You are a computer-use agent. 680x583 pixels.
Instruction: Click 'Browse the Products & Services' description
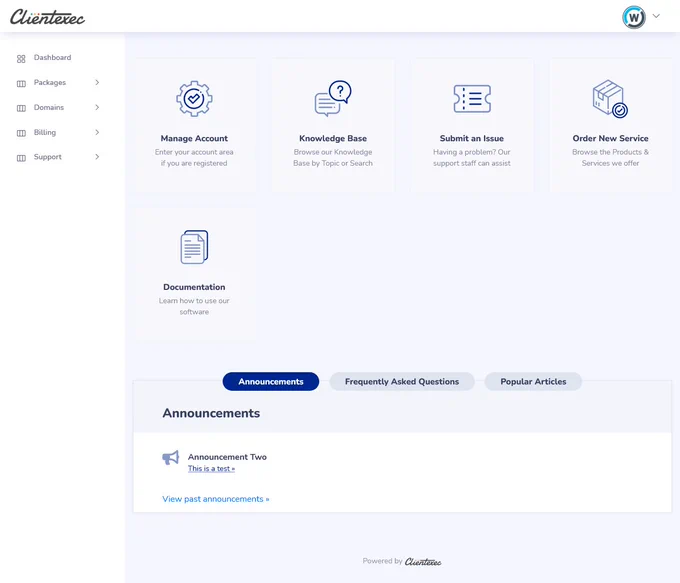pos(610,157)
